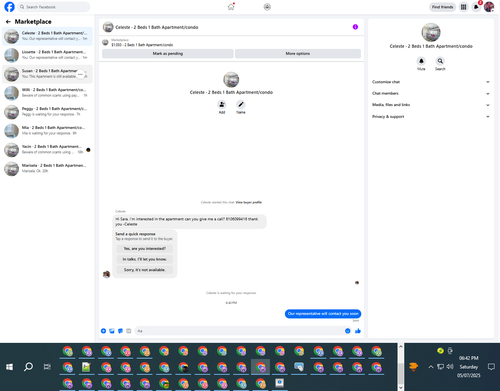Open the Groups icon in top bar
The height and width of the screenshot is (391, 500).
point(267,7)
